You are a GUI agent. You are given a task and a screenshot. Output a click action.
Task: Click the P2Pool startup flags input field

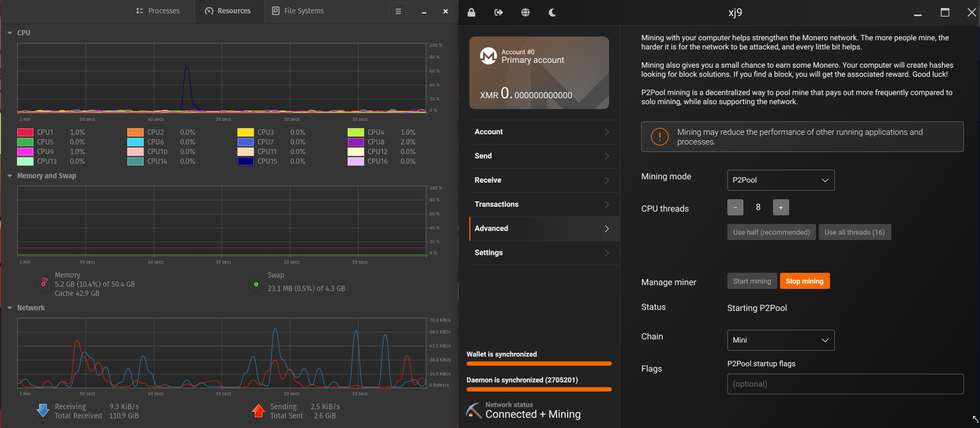[x=845, y=384]
